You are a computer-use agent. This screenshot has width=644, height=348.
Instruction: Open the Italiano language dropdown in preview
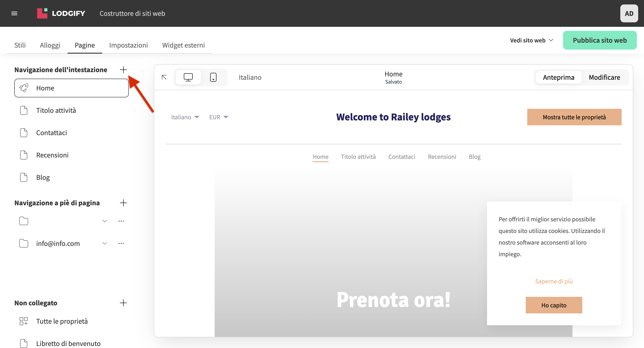(x=185, y=117)
